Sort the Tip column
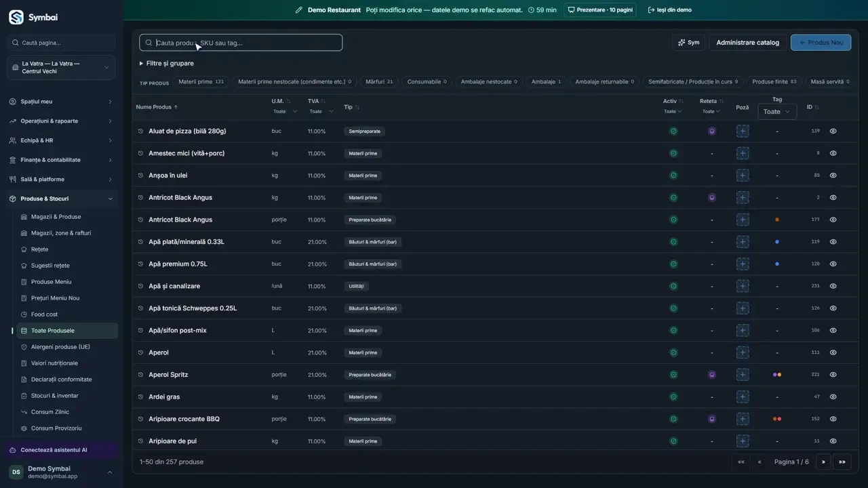 (x=357, y=107)
